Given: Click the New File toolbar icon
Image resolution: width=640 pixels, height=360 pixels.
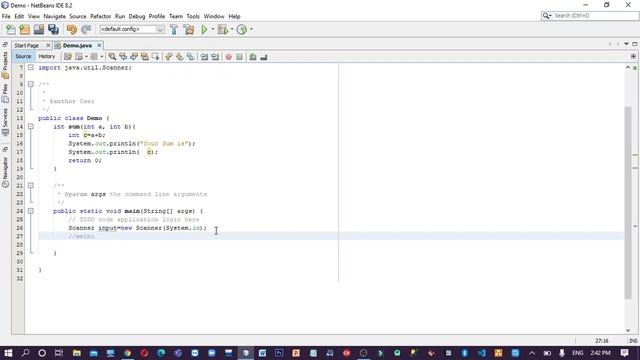Looking at the screenshot, I should (11, 29).
